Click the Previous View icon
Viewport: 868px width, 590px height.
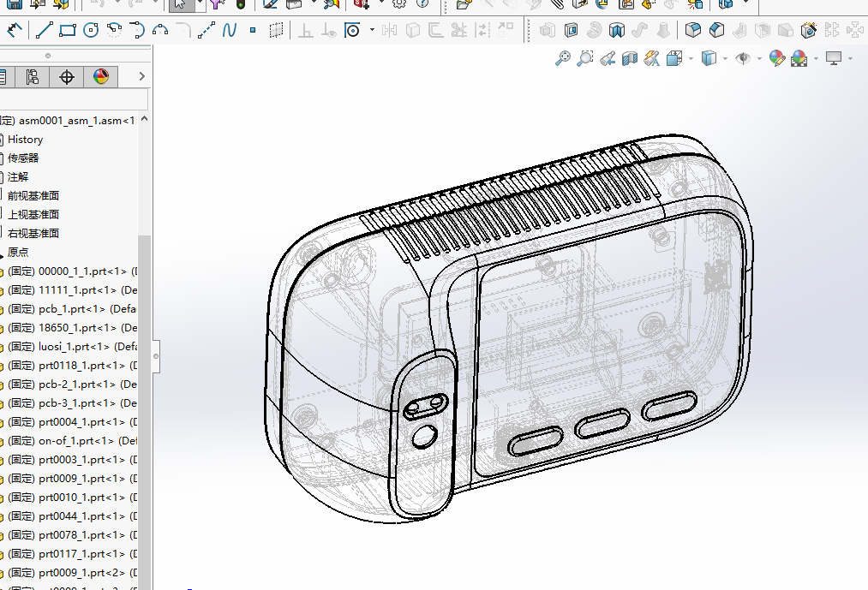click(x=608, y=58)
